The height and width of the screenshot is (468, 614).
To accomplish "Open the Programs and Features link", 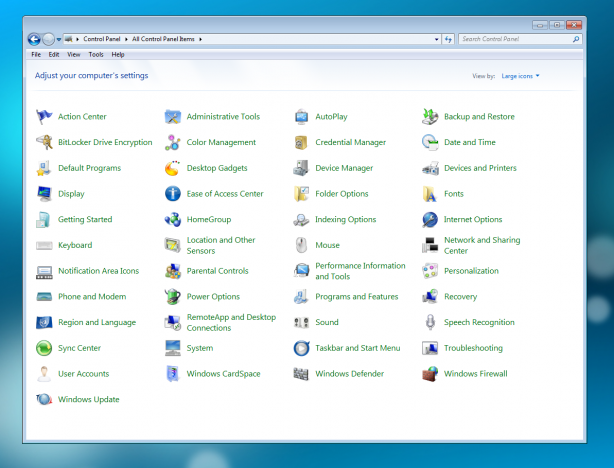I will [357, 296].
